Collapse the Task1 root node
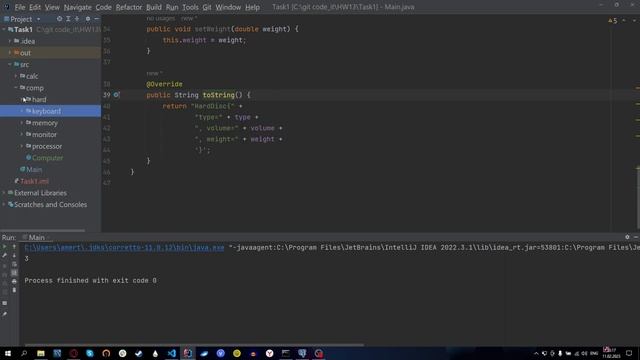The width and height of the screenshot is (640, 360). (4, 29)
